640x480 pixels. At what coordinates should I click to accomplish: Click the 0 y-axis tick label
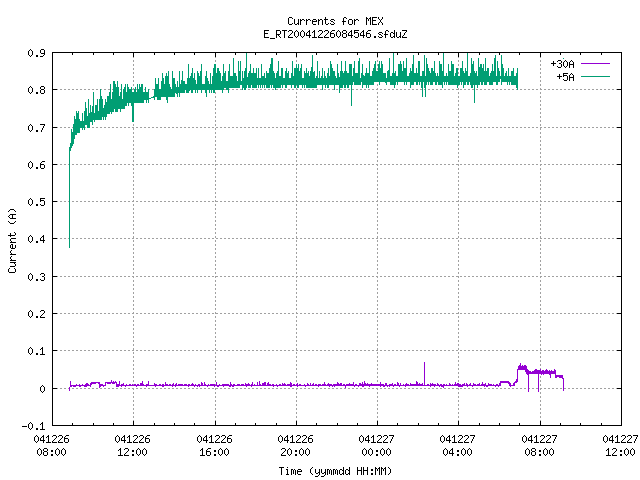[x=42, y=389]
